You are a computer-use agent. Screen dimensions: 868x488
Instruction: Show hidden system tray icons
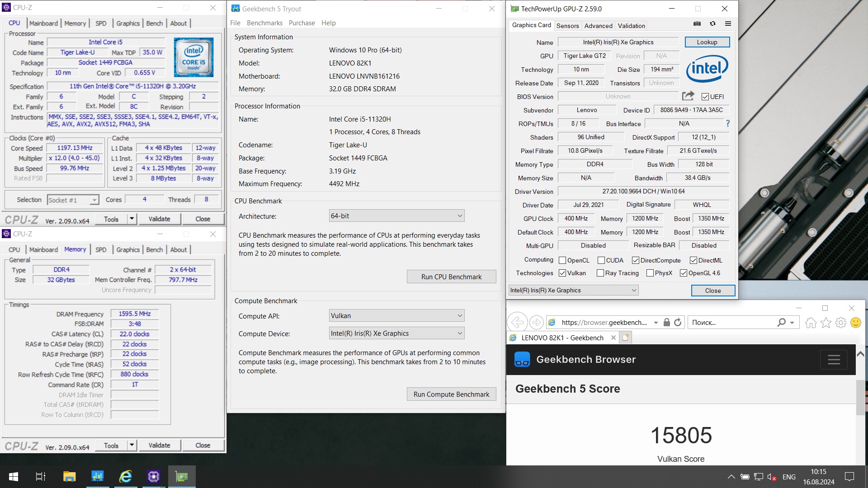(731, 477)
